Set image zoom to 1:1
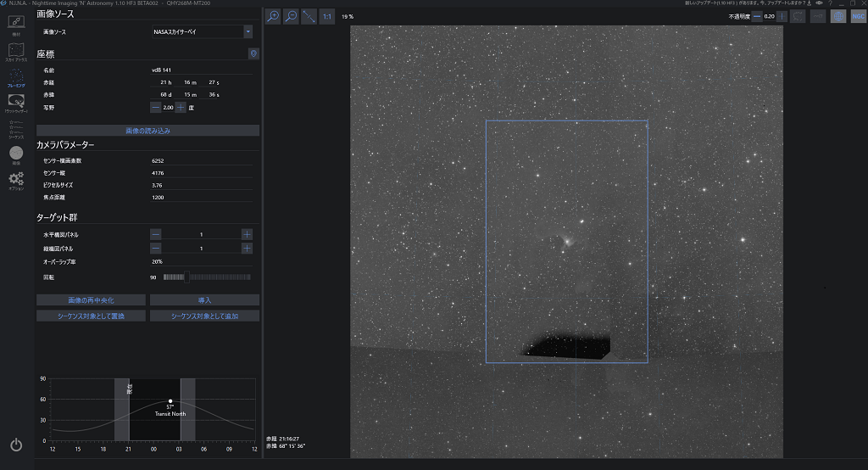 (327, 17)
